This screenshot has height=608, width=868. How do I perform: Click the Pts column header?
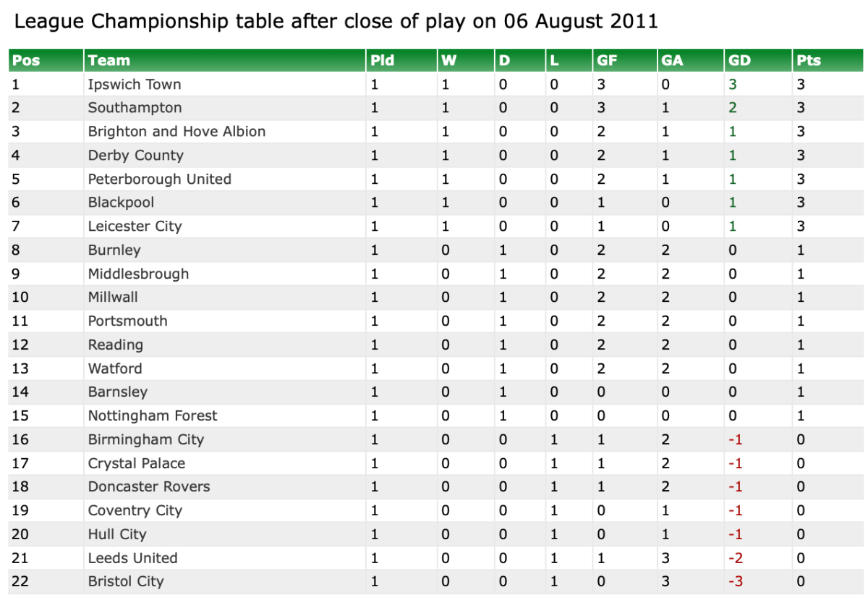point(809,60)
